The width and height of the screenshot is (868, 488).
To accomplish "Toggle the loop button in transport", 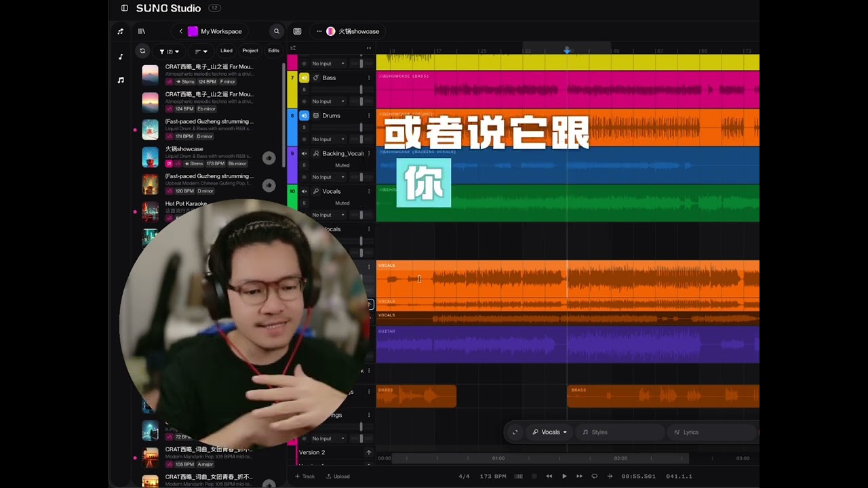I will (594, 476).
